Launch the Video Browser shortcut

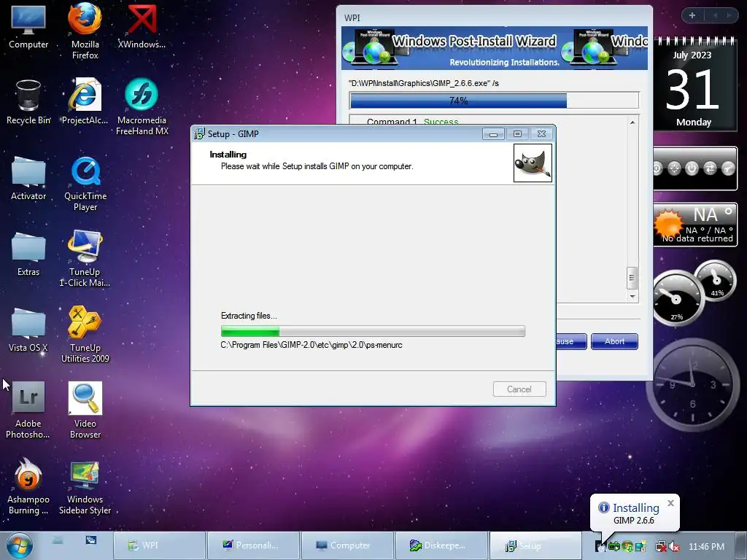[85, 410]
